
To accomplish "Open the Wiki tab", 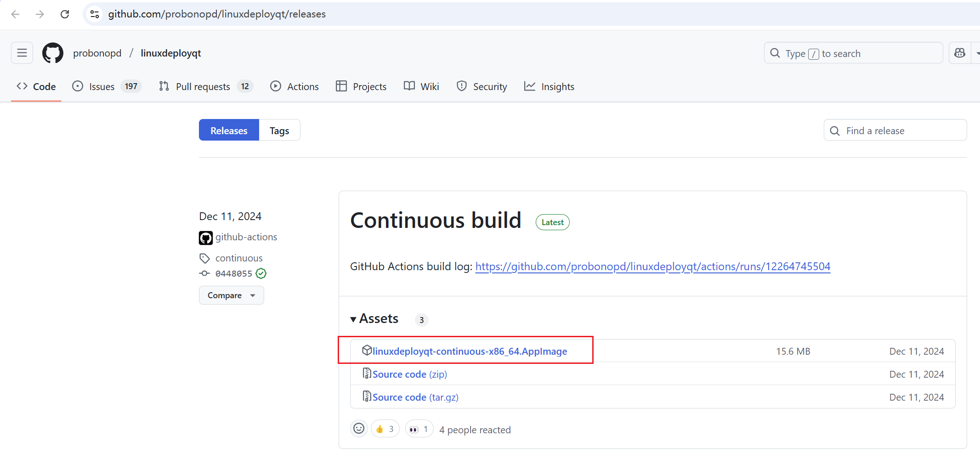I will 421,86.
